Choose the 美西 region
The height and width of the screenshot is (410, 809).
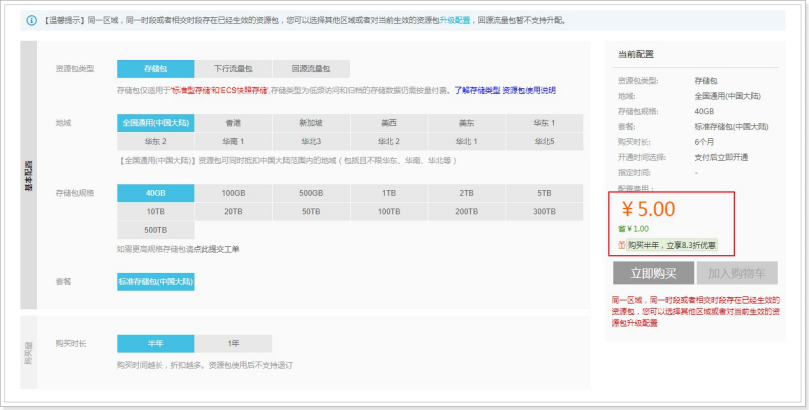point(389,123)
